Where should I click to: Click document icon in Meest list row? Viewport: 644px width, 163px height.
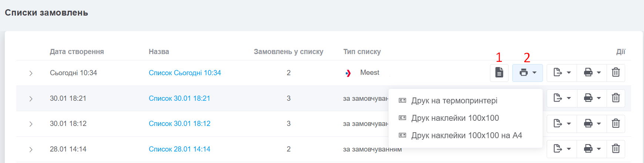(499, 73)
